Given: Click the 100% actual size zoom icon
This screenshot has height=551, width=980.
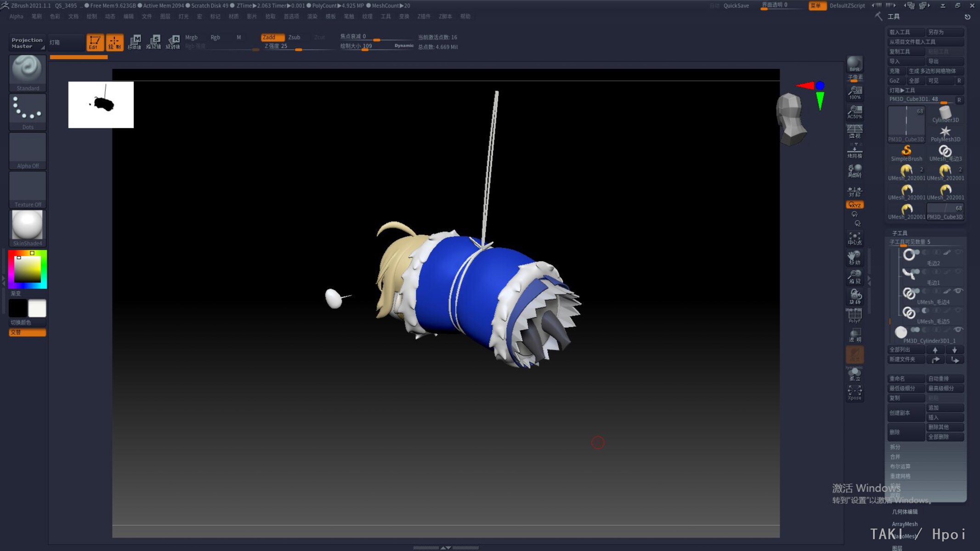Looking at the screenshot, I should (855, 93).
